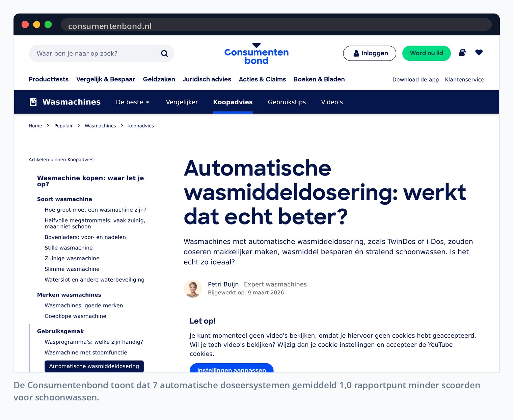This screenshot has width=513, height=420.
Task: Open Merken wasmachines section
Action: pyautogui.click(x=69, y=295)
